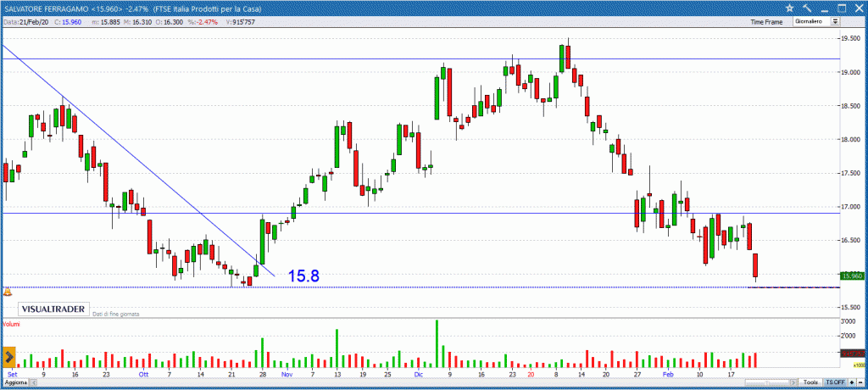The image size is (868, 390).
Task: Click the diamond zoom-in button beside TS OFF
Action: tap(852, 382)
